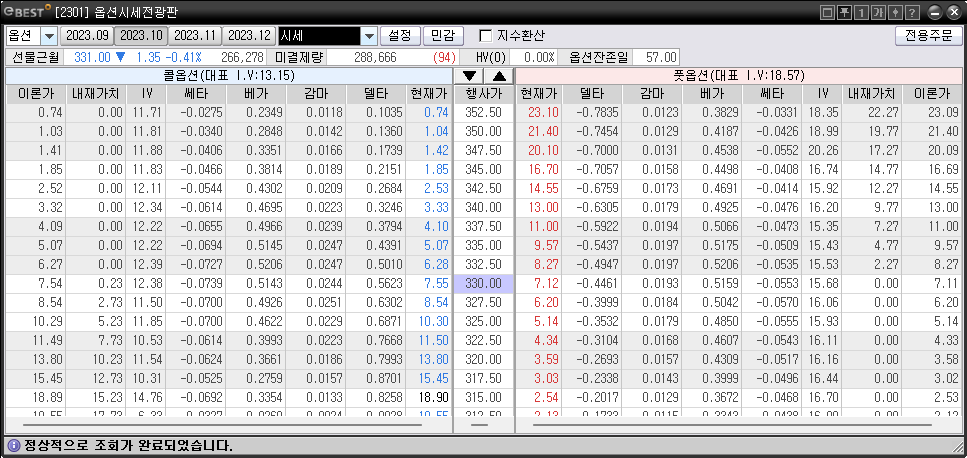The width and height of the screenshot is (967, 458).
Task: Click the up triangle strike price scroll icon
Action: pos(499,76)
